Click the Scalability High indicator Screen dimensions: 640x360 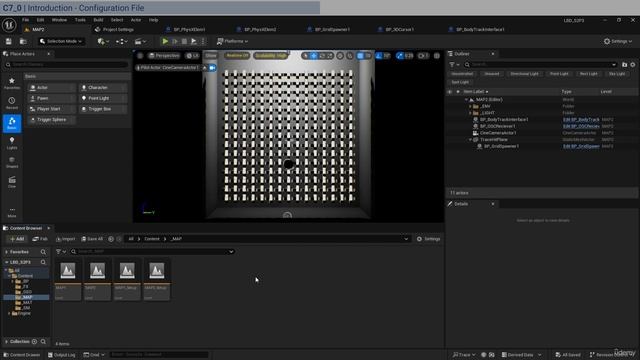(x=271, y=56)
